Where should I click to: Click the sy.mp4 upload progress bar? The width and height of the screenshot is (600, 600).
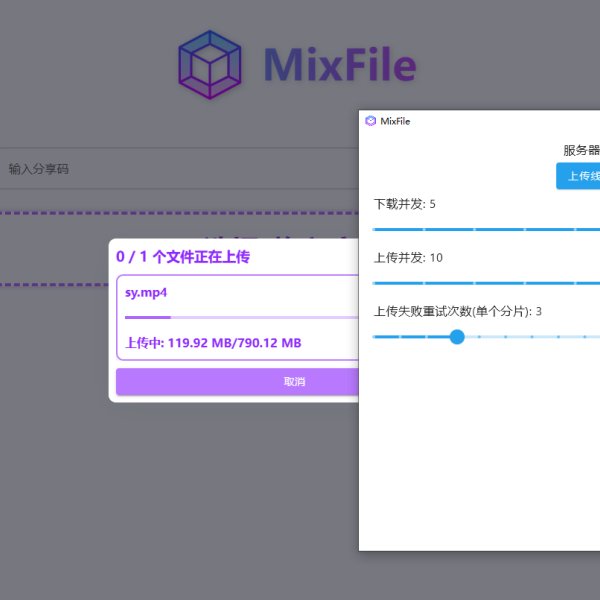pyautogui.click(x=241, y=317)
